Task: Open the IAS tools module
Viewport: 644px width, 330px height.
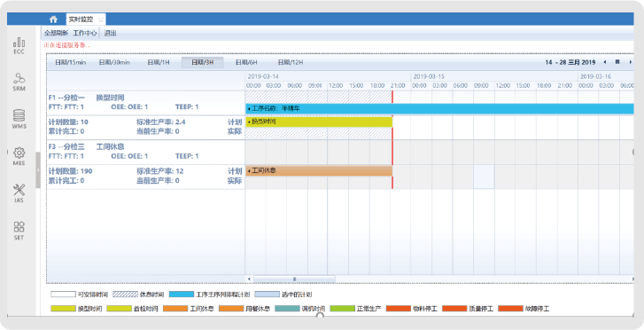Action: click(x=19, y=193)
